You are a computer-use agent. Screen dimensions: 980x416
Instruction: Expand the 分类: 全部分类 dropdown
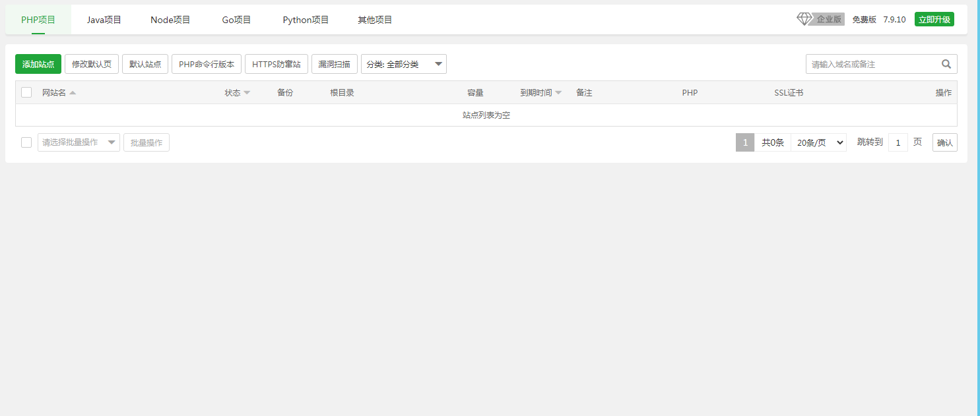point(404,64)
